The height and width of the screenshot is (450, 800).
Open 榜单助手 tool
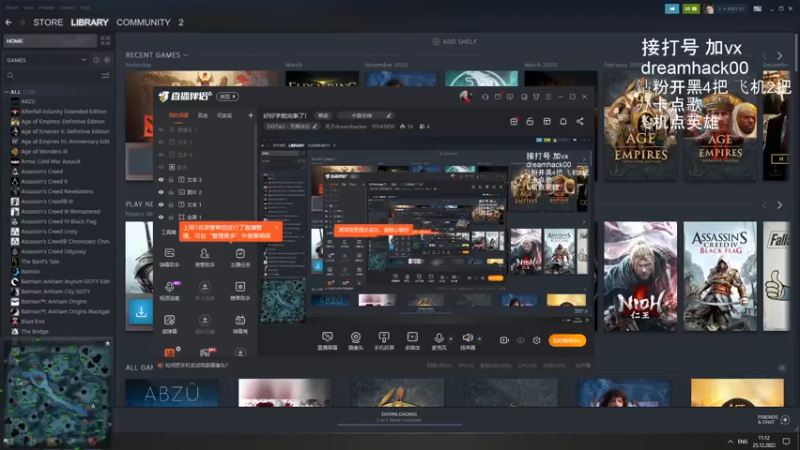point(240,290)
